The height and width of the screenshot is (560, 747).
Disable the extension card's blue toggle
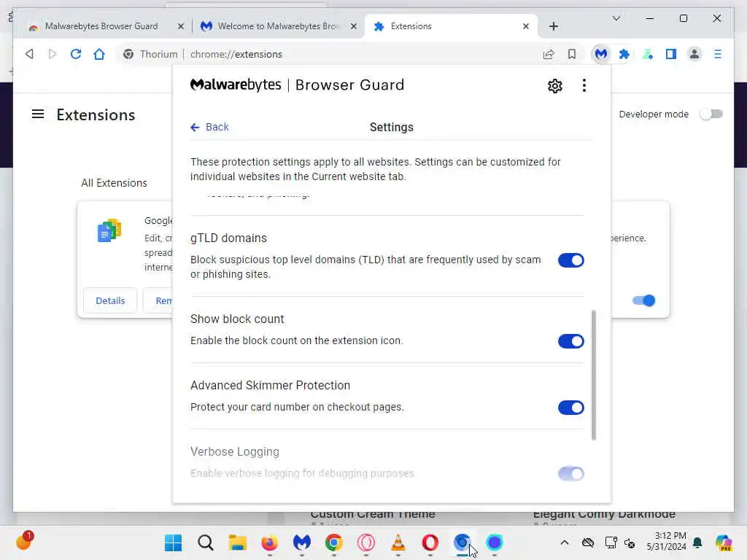coord(643,300)
